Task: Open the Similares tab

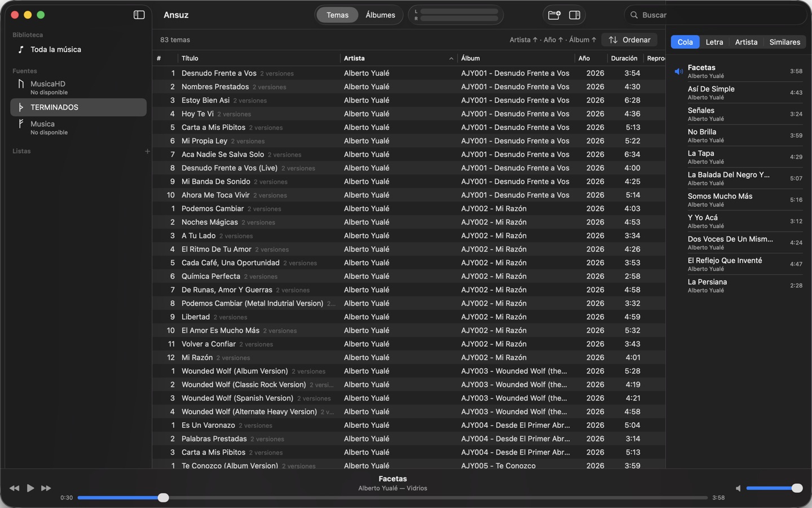Action: tap(785, 42)
